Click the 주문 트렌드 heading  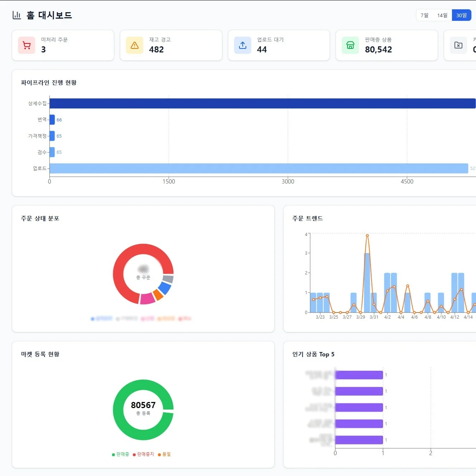click(308, 218)
